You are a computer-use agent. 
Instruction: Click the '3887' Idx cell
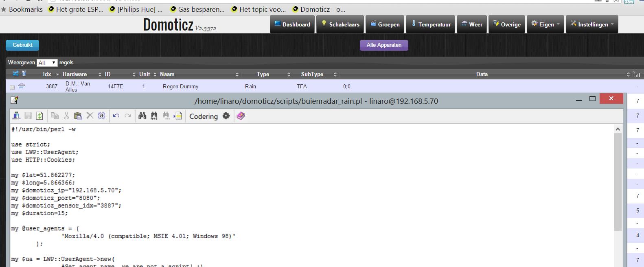coord(52,86)
